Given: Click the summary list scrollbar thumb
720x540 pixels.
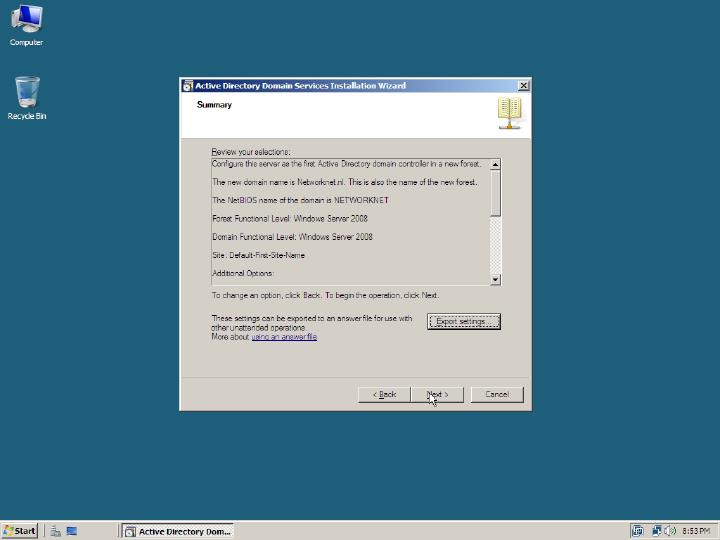Looking at the screenshot, I should click(x=495, y=193).
